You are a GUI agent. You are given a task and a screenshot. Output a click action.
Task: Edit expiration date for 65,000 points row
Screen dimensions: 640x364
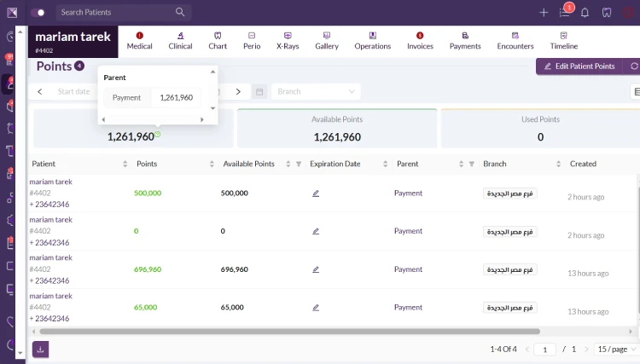(316, 308)
